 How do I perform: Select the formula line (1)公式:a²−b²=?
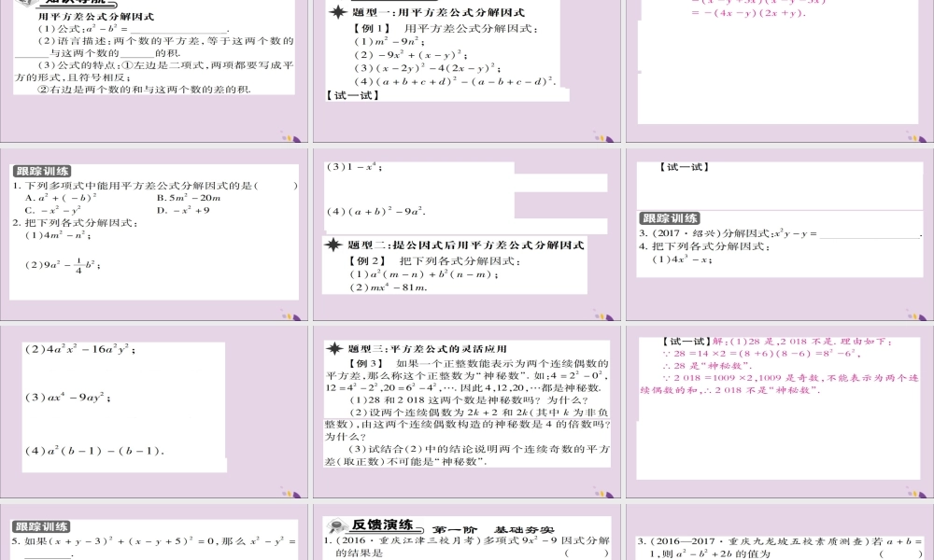(134, 29)
